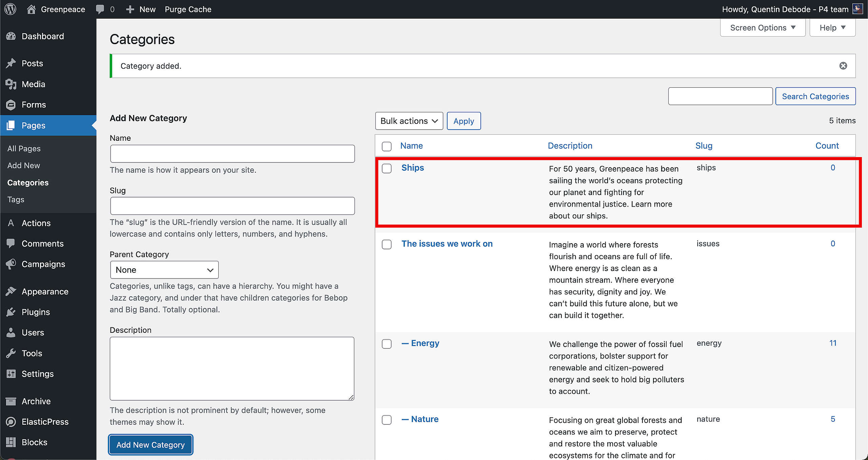Tick the select-all checkbox in table header
This screenshot has width=868, height=460.
click(x=387, y=147)
